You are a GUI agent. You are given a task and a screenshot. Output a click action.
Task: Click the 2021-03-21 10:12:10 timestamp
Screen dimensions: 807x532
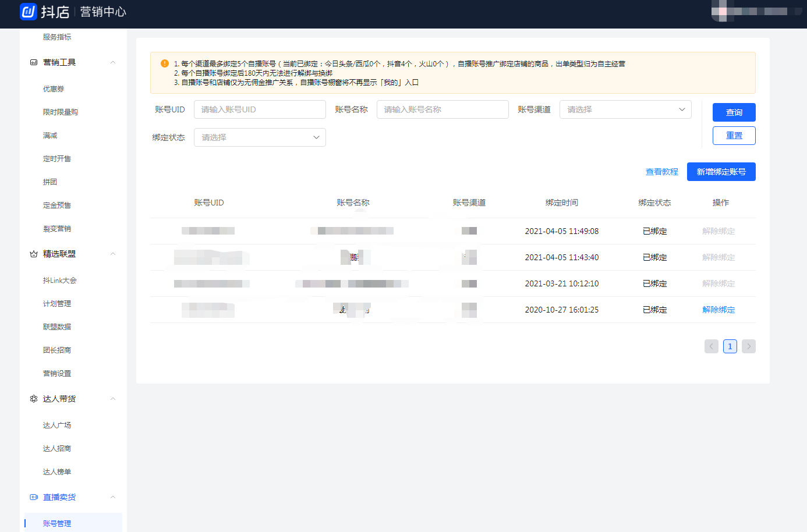562,283
